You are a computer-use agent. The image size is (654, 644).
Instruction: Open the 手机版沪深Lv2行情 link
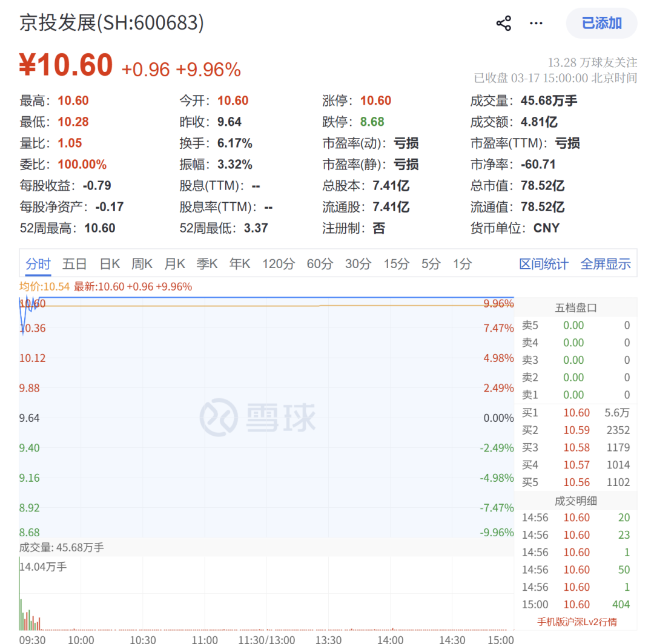point(577,622)
